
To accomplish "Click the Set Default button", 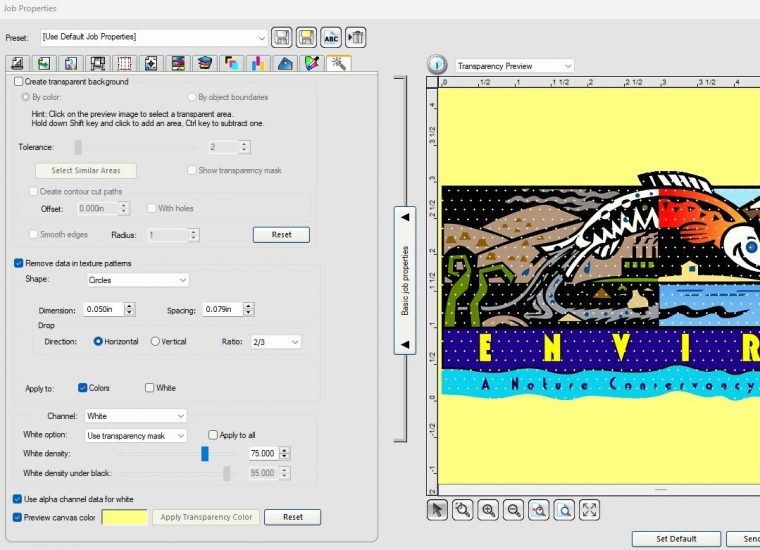I will pyautogui.click(x=676, y=539).
